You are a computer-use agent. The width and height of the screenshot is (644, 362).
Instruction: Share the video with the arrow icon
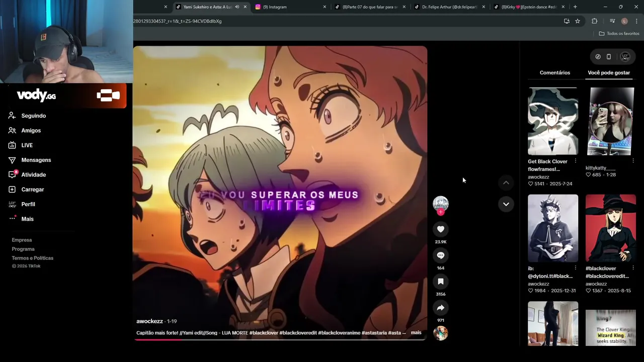point(440,308)
